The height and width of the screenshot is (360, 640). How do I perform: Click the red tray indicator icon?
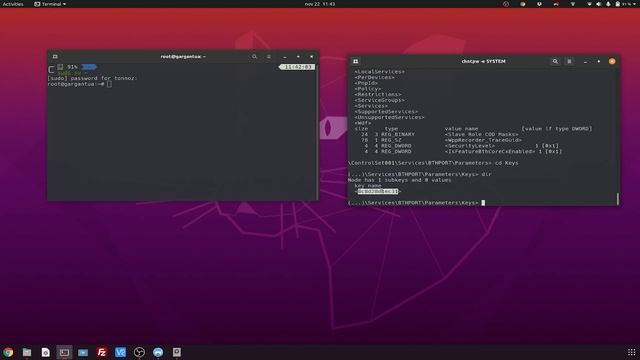(x=556, y=4)
